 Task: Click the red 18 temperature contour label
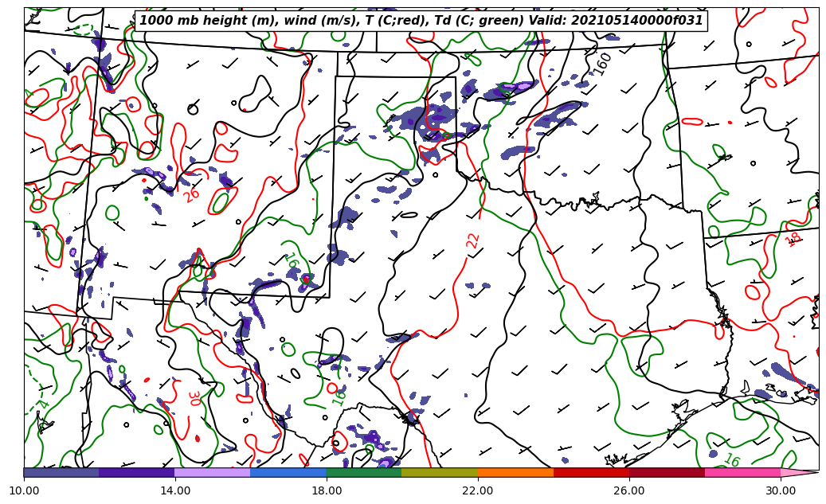tap(793, 239)
